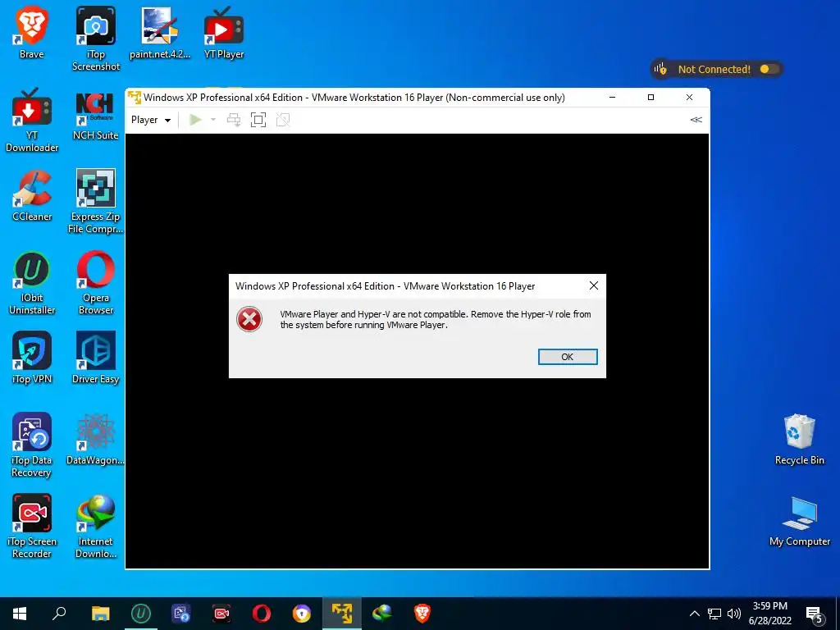Select iTop Screen Recorder desktop icon
The height and width of the screenshot is (630, 840).
(32, 526)
